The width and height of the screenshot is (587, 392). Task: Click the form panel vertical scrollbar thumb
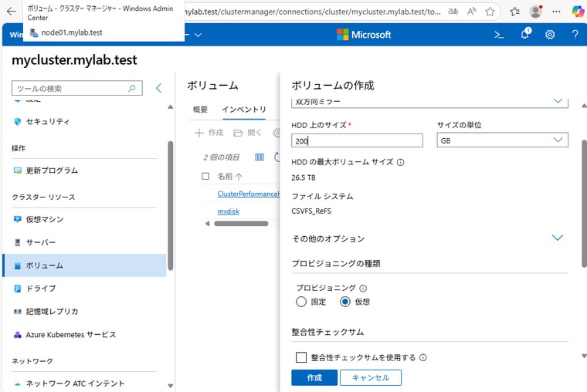tap(584, 204)
